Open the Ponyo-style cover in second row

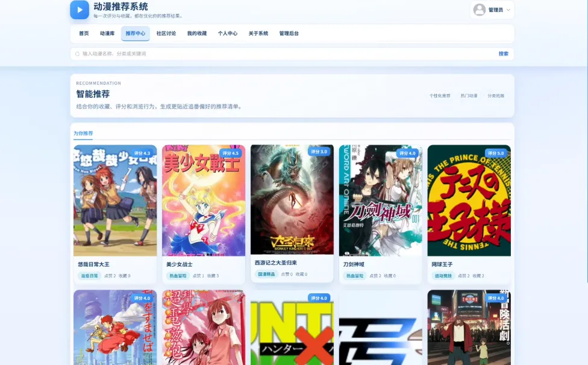[115, 327]
